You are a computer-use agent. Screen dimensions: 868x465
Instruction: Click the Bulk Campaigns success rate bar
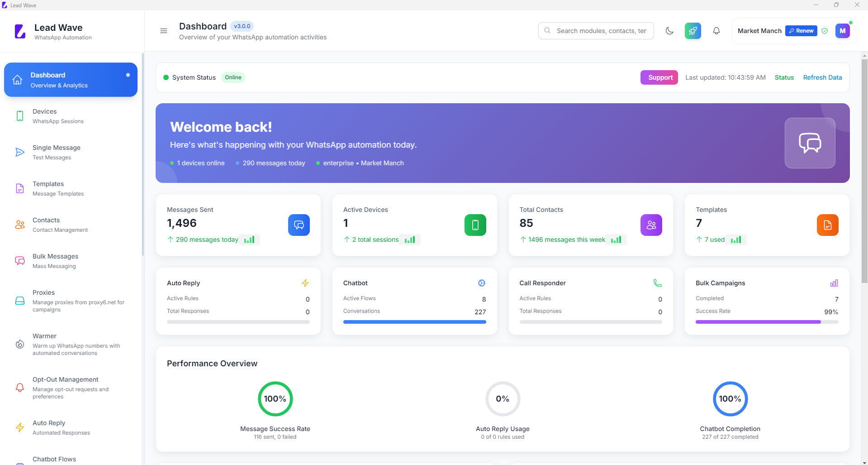click(x=766, y=322)
